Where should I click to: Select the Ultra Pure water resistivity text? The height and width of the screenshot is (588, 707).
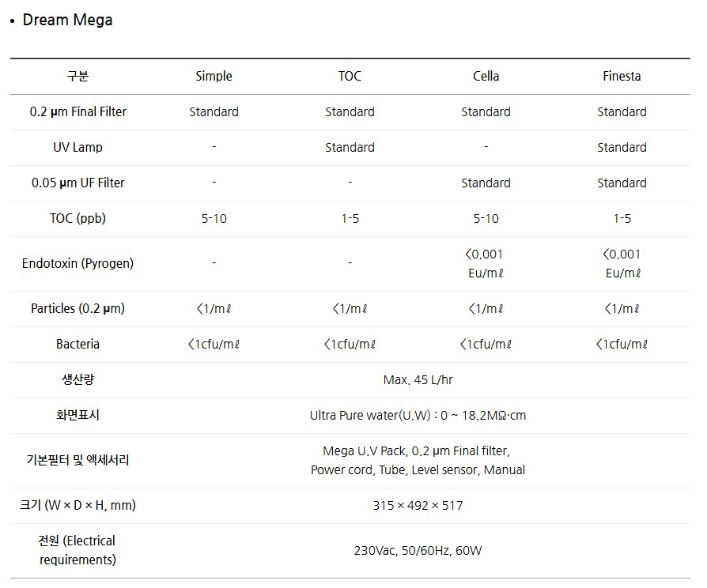click(x=418, y=416)
